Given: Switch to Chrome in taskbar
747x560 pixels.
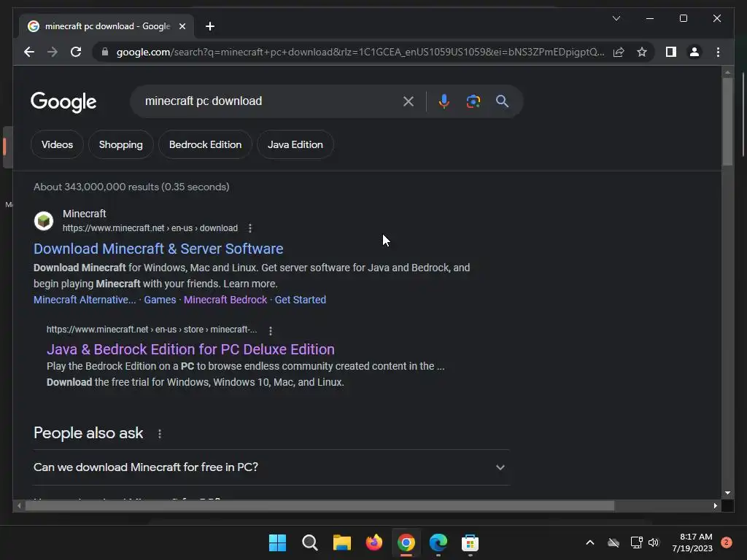Looking at the screenshot, I should click(x=406, y=542).
